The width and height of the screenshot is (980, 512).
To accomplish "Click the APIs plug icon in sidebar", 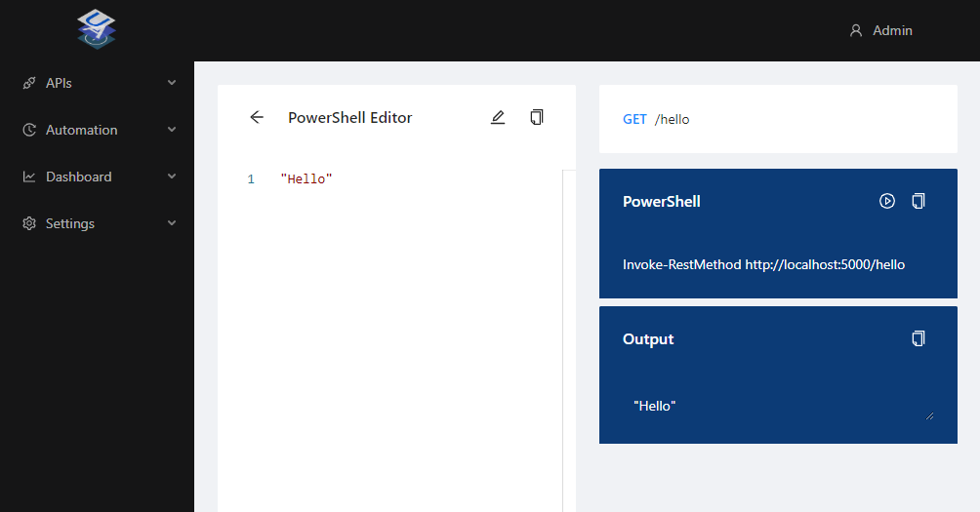I will pos(29,83).
